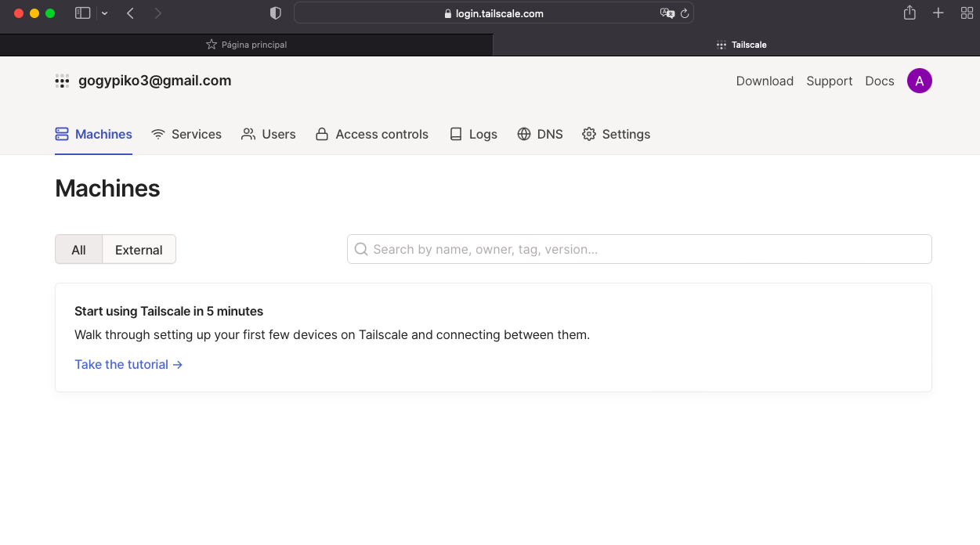
Task: Open the DNS tab
Action: [x=540, y=134]
